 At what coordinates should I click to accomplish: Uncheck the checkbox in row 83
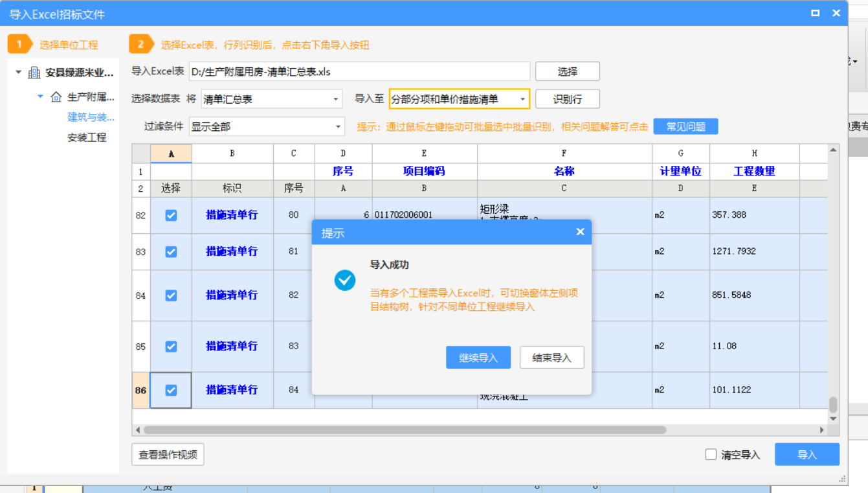[171, 251]
